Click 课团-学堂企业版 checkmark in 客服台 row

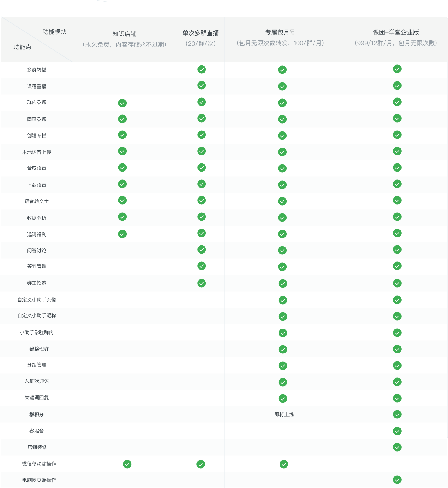tap(397, 431)
